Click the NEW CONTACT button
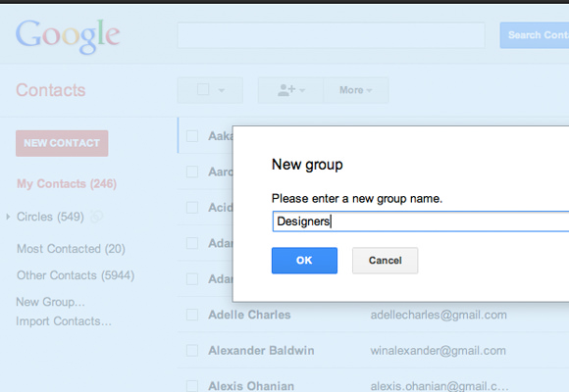Screen dimensions: 569x392 click(62, 143)
